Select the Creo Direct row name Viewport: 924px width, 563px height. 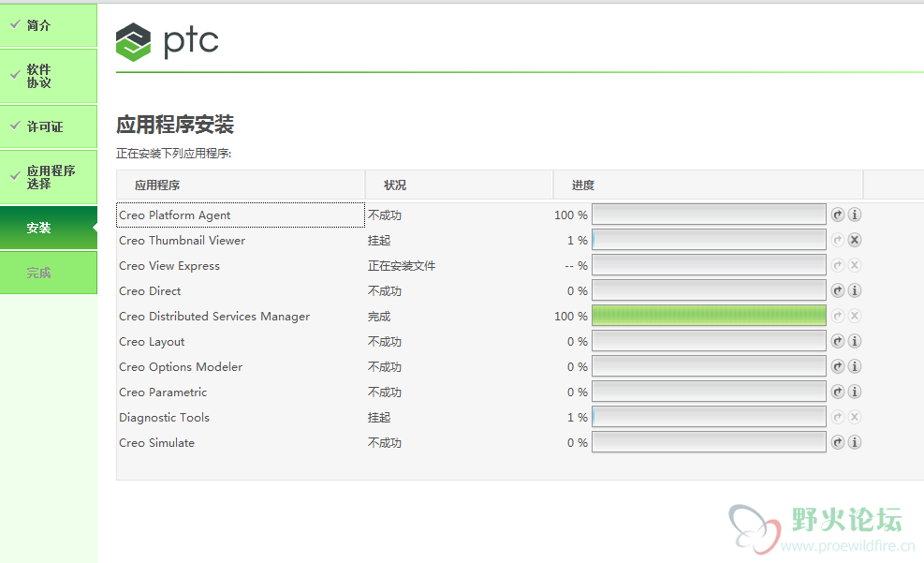pyautogui.click(x=150, y=291)
